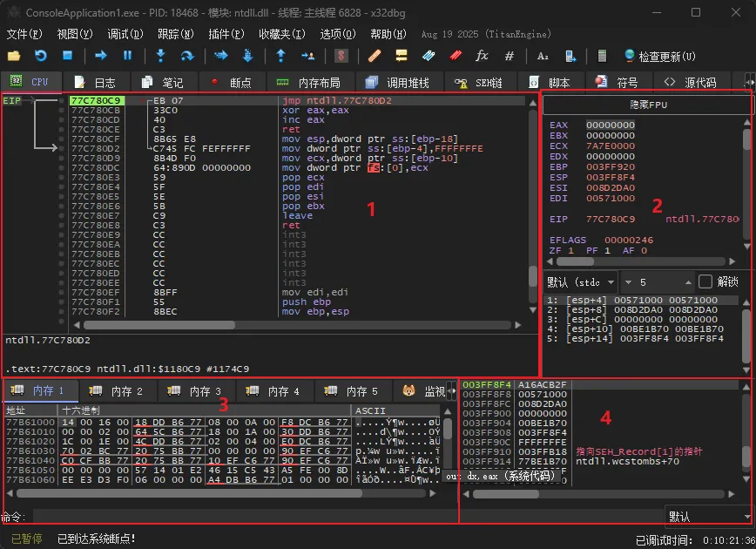This screenshot has width=756, height=549.
Task: Select the 内存 4 dump tab
Action: click(274, 390)
